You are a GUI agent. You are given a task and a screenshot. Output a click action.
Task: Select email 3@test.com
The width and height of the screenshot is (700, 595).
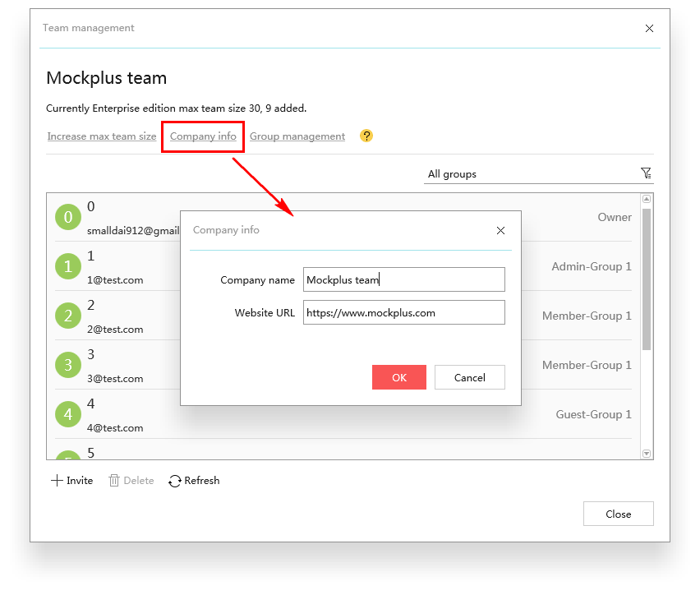pos(115,378)
